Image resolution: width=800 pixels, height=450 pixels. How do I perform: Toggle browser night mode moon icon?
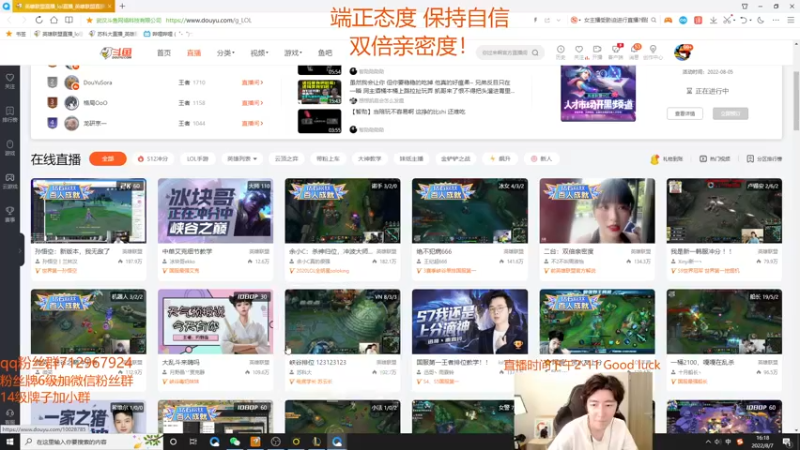pos(761,20)
